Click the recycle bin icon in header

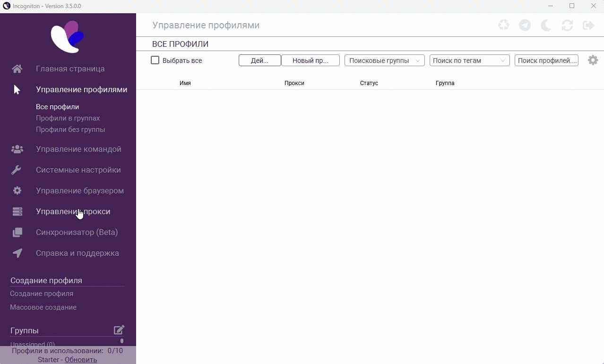[503, 25]
